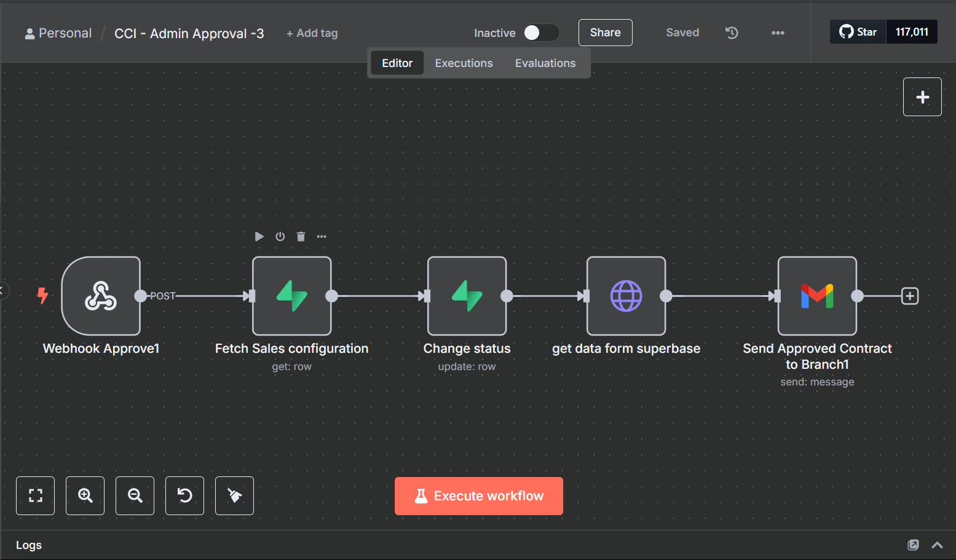Select the Fetch Sales configuration node
The height and width of the screenshot is (560, 956).
[x=291, y=296]
